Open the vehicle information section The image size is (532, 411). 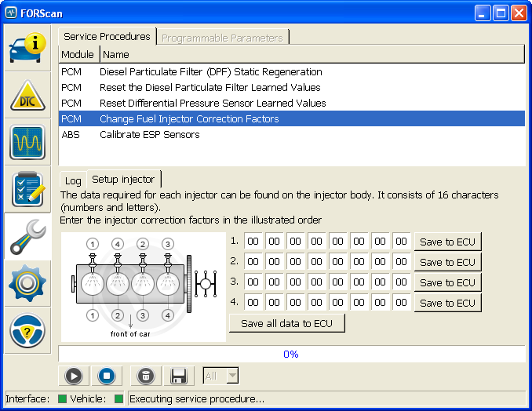pyautogui.click(x=27, y=48)
